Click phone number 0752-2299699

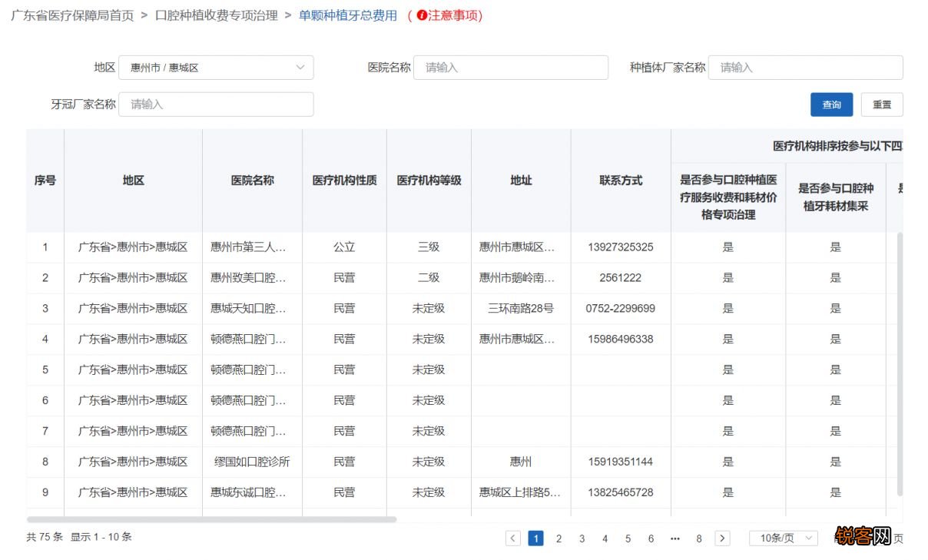click(x=621, y=309)
